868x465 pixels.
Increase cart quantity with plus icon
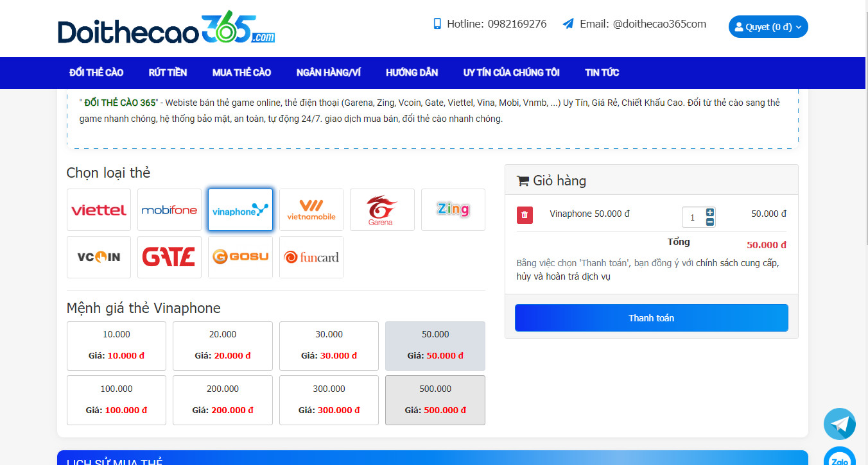coord(710,212)
